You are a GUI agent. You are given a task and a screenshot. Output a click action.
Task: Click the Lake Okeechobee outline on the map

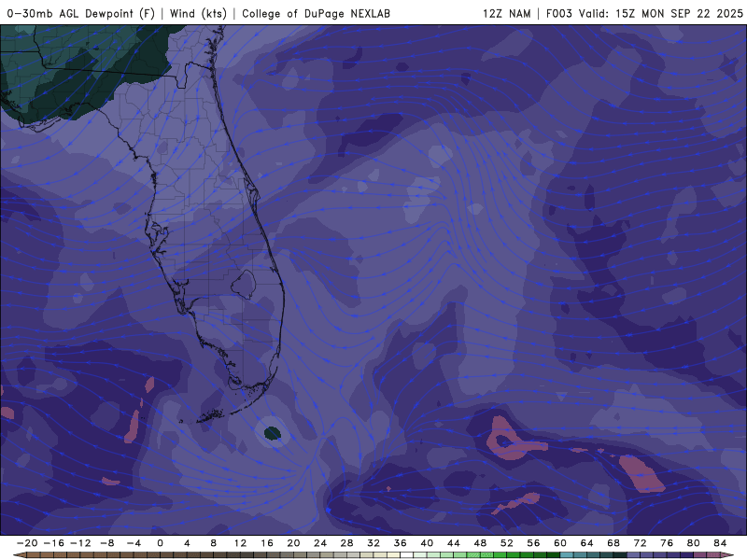click(x=244, y=285)
